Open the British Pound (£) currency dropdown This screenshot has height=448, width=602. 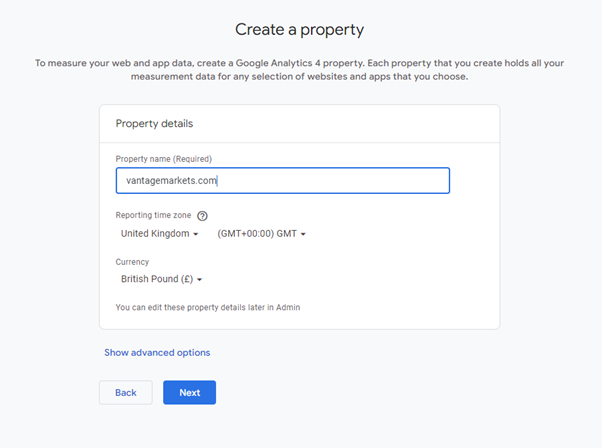pos(161,280)
